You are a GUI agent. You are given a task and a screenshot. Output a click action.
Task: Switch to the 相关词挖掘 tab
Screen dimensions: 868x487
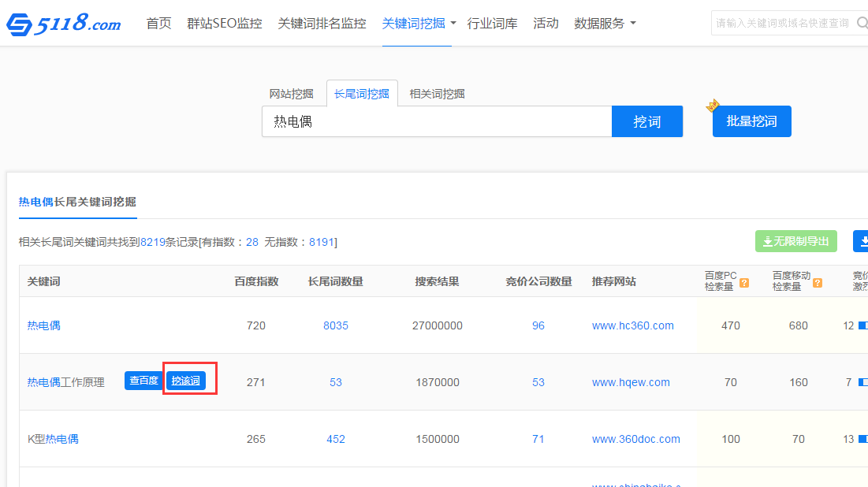(437, 94)
